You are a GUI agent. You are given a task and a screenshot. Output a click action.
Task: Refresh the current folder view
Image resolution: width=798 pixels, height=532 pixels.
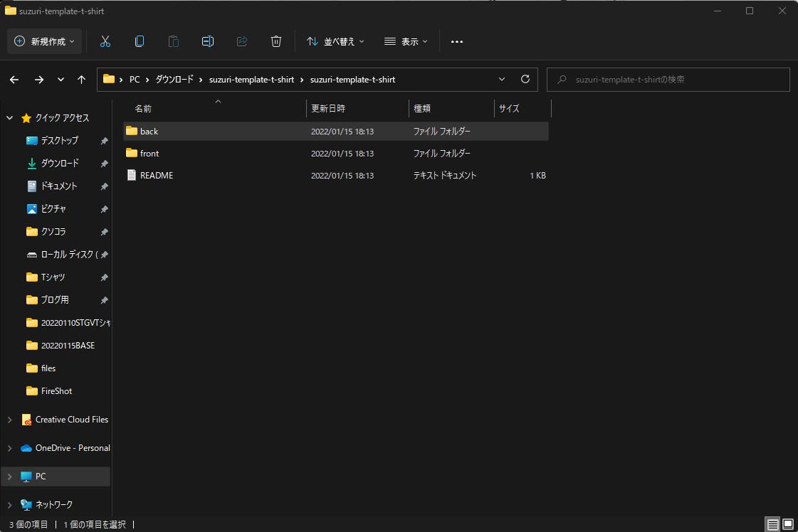[525, 80]
